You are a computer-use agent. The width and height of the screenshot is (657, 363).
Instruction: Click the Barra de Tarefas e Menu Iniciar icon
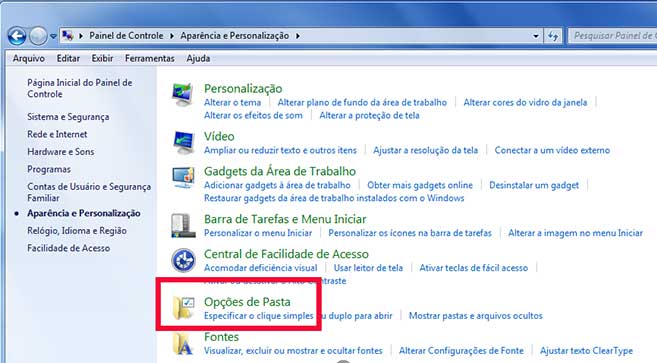point(183,226)
